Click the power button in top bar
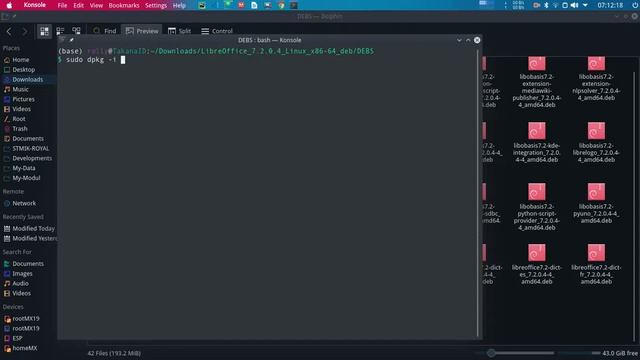Image resolution: width=640 pixels, height=360 pixels. [635, 5]
